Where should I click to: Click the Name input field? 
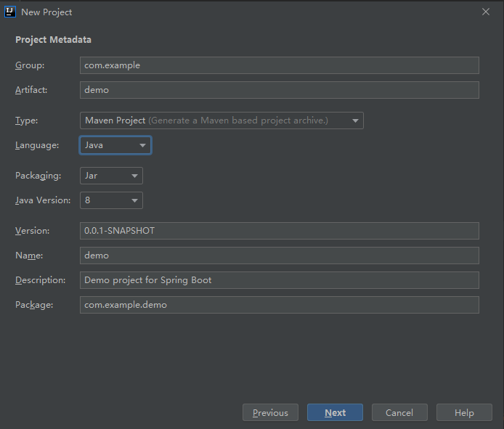(x=279, y=256)
